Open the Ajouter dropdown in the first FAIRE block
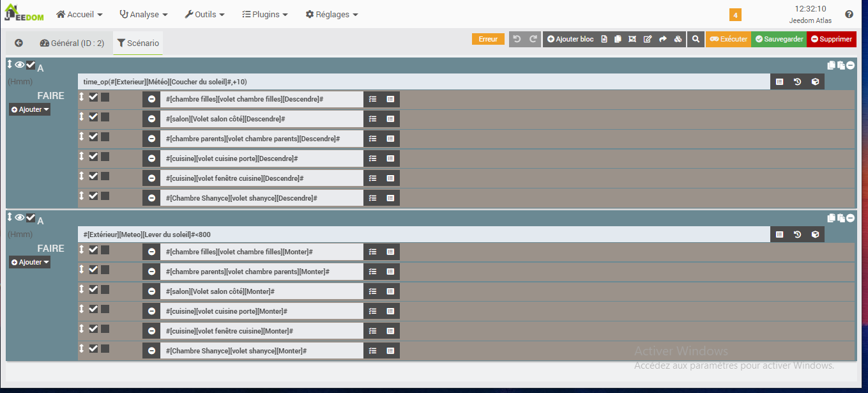 click(29, 109)
